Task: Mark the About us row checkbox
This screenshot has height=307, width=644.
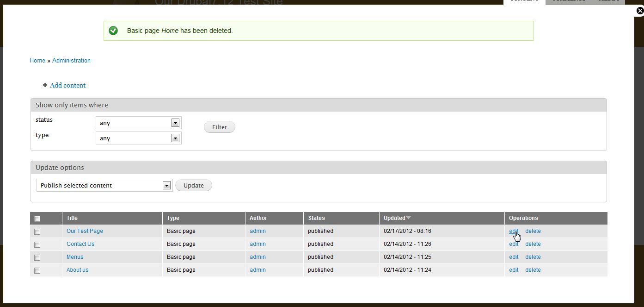Action: point(37,270)
